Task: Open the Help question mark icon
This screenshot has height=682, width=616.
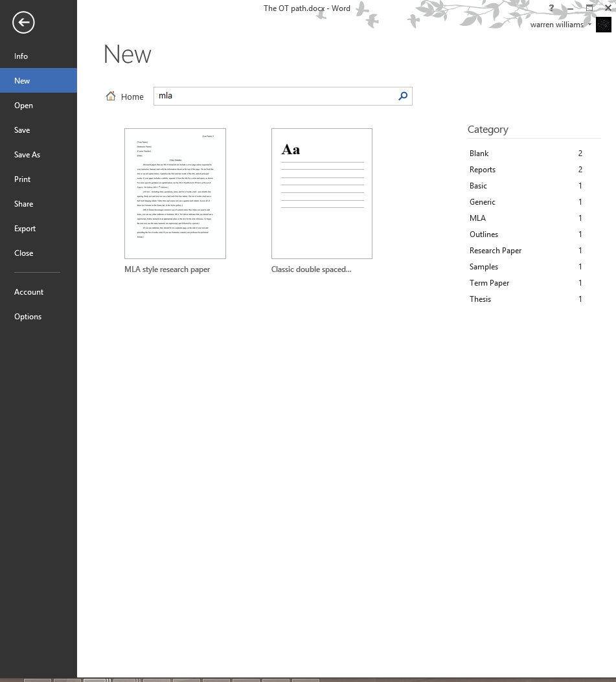Action: [x=551, y=8]
